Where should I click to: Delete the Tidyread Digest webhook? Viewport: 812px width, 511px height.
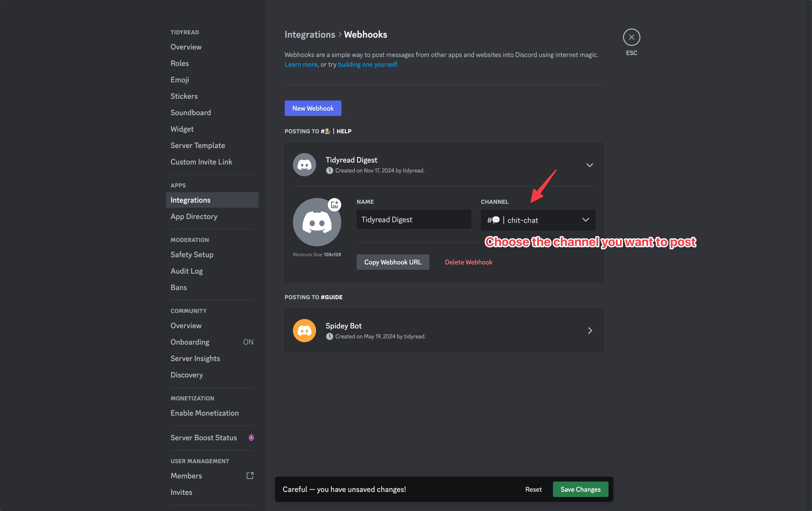(x=468, y=262)
